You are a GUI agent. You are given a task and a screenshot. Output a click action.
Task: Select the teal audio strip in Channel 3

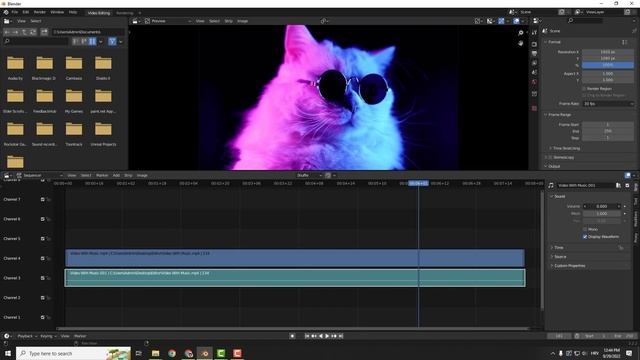point(295,278)
